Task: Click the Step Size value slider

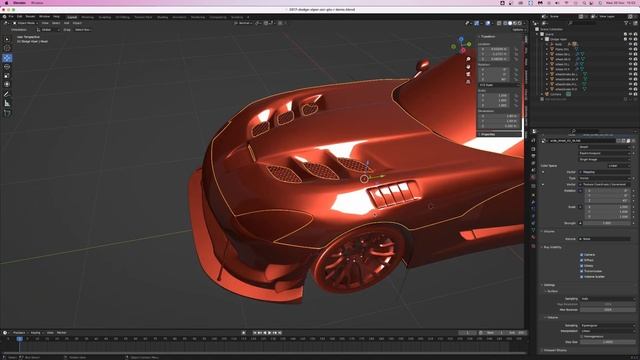Action: click(x=607, y=342)
